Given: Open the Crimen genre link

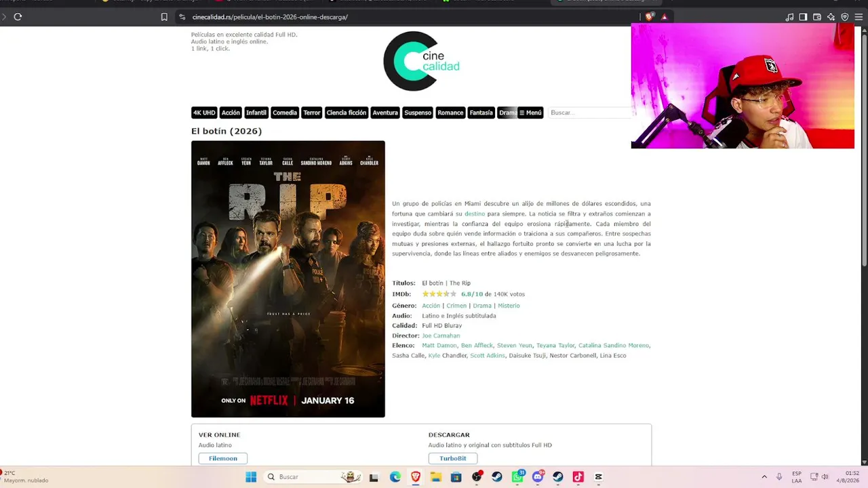Looking at the screenshot, I should pyautogui.click(x=456, y=306).
